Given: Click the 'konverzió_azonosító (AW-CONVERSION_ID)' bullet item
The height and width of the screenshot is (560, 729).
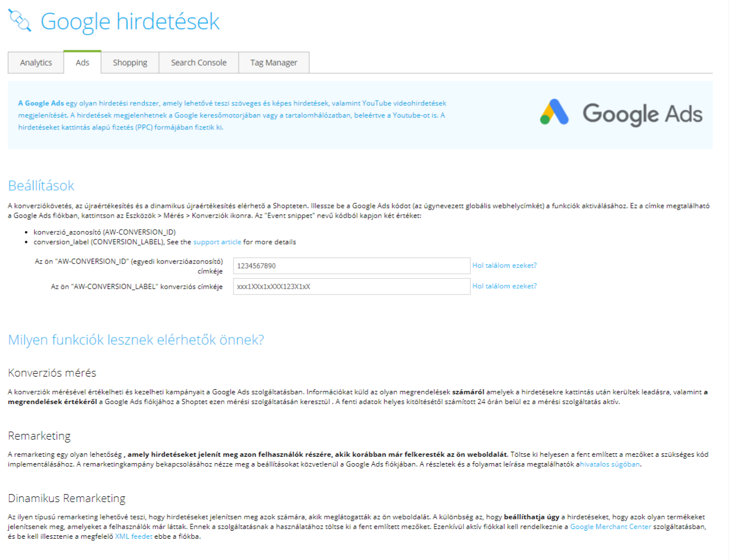Looking at the screenshot, I should click(x=104, y=232).
